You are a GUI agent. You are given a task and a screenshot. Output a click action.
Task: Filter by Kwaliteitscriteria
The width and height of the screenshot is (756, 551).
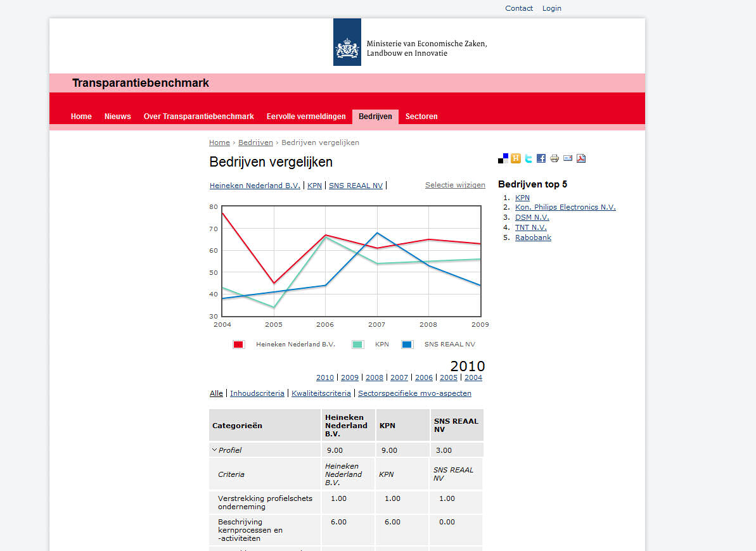[321, 393]
